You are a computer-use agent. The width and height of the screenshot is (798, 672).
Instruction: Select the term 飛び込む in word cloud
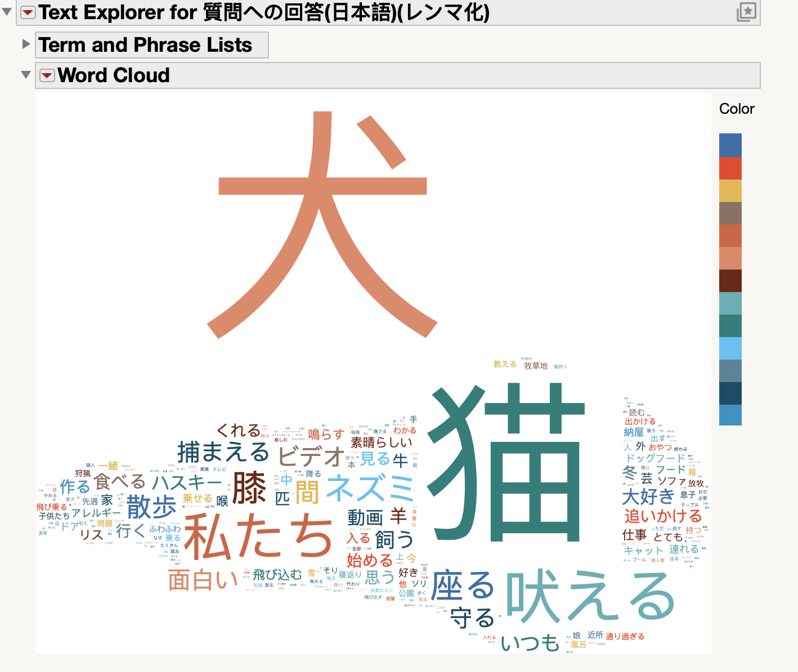277,575
